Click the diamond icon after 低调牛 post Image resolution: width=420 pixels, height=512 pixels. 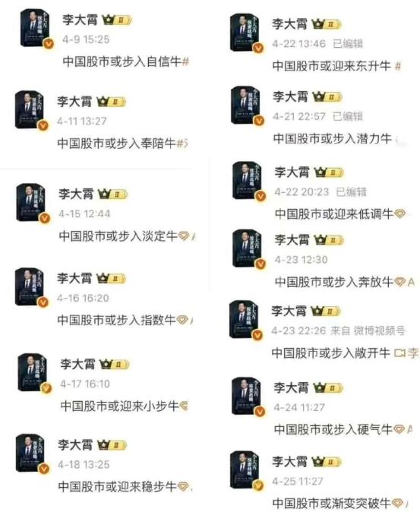(x=399, y=214)
